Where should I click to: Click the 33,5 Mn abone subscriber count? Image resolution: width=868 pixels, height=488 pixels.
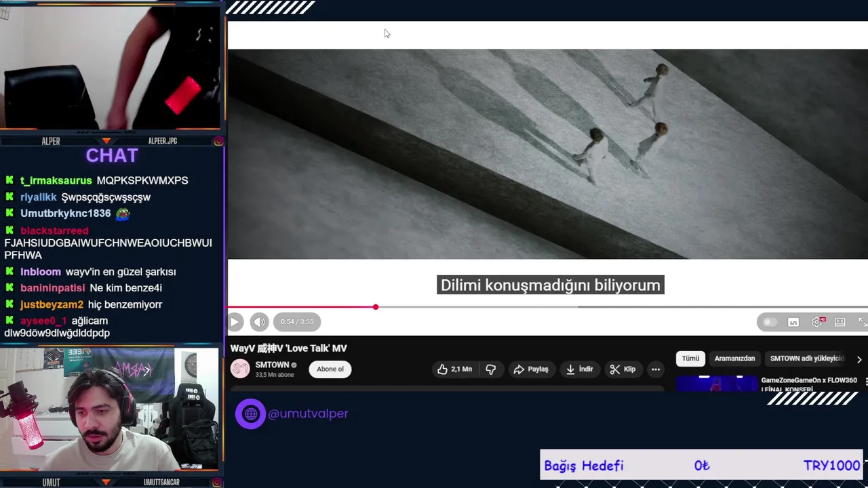[x=275, y=375]
